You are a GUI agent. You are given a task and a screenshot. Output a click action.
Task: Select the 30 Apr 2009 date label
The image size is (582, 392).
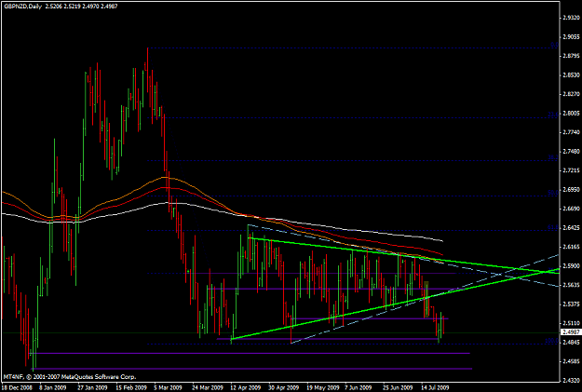pos(284,387)
